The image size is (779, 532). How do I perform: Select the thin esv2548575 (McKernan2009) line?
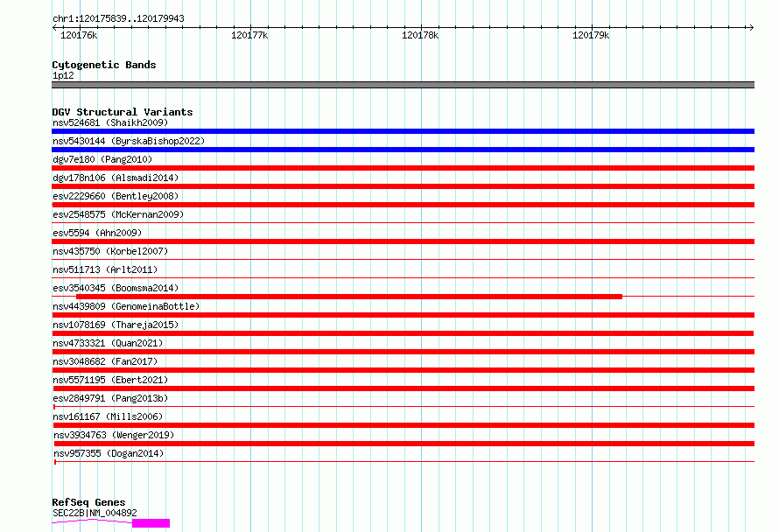pyautogui.click(x=403, y=222)
